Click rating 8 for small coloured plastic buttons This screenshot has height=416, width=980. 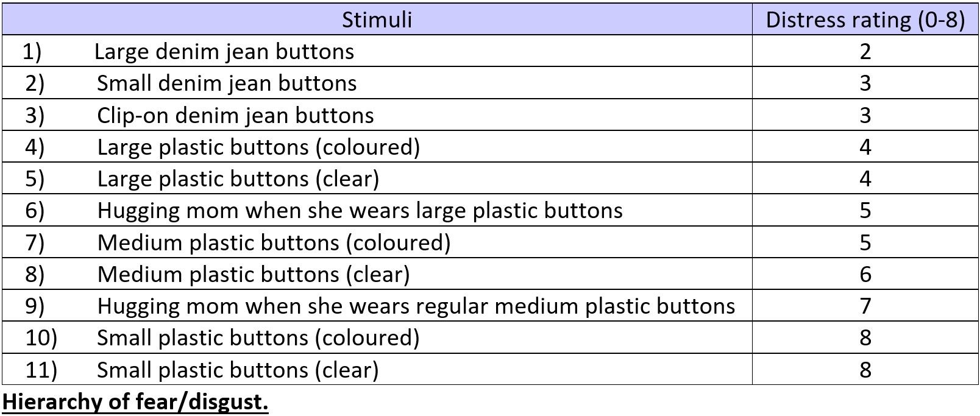pyautogui.click(x=865, y=337)
